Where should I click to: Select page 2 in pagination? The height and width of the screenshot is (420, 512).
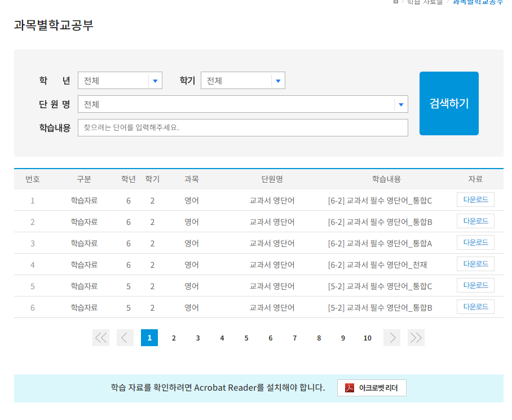tap(174, 338)
